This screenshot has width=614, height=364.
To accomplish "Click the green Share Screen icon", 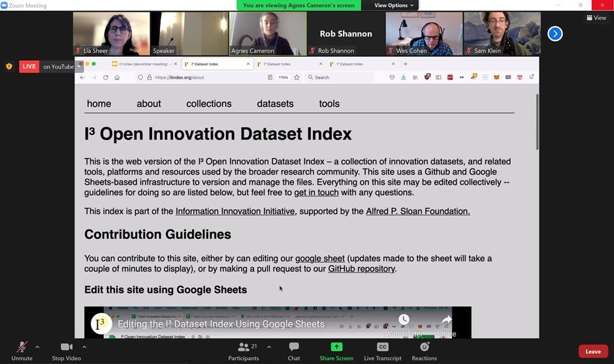I will click(x=336, y=347).
